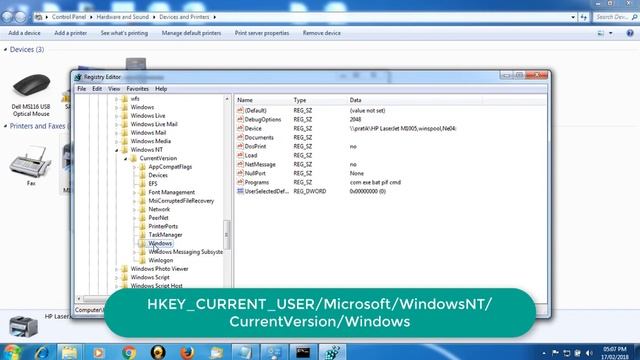Expand the Windows Mail key
The image size is (640, 360).
[117, 133]
